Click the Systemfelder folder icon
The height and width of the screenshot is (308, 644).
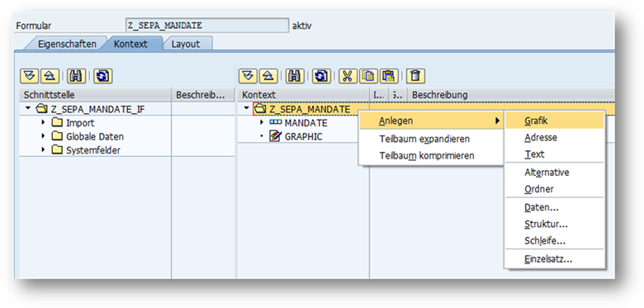pos(57,150)
